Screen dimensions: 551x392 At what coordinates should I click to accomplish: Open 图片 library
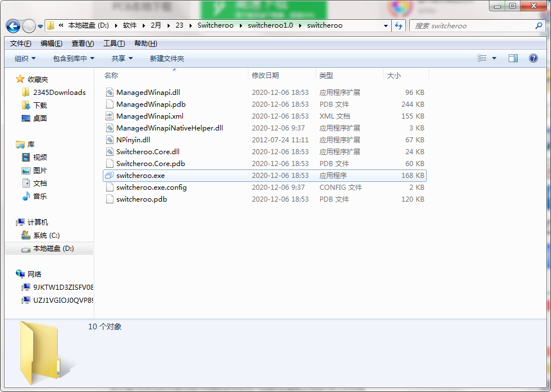40,171
